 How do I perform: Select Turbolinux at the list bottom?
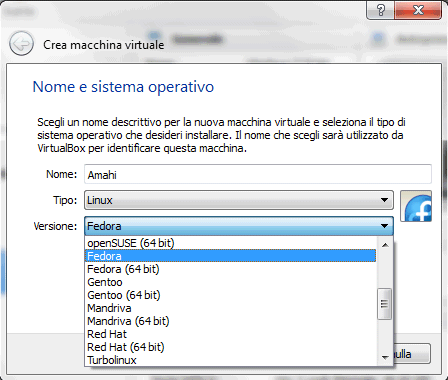231,360
